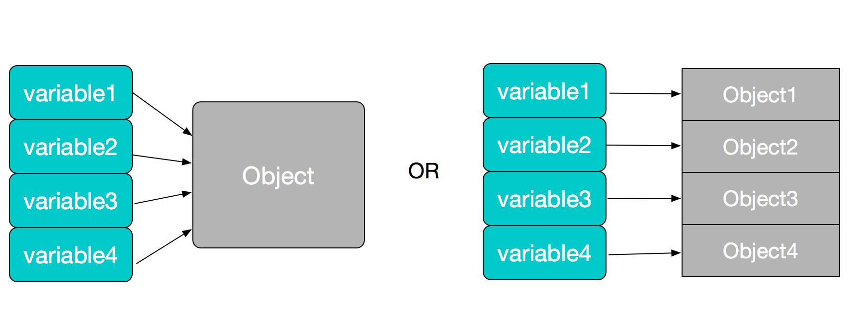Click arrow from left variable1 to Object

click(162, 114)
